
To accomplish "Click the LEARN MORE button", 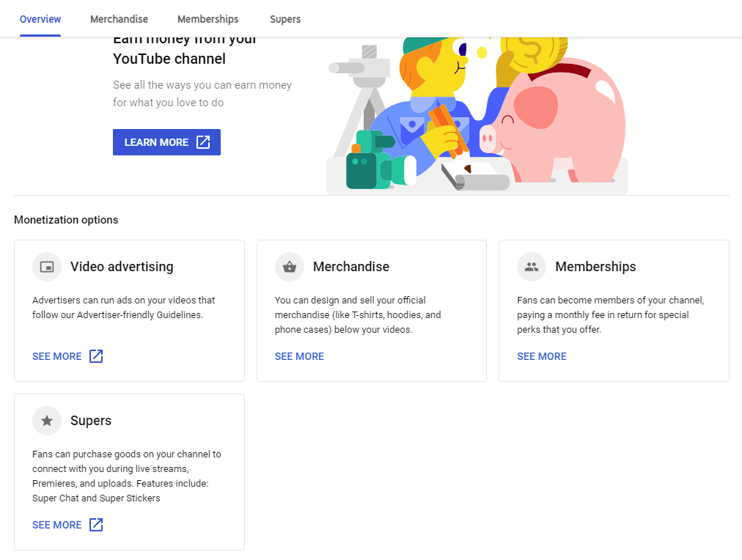I will point(166,142).
